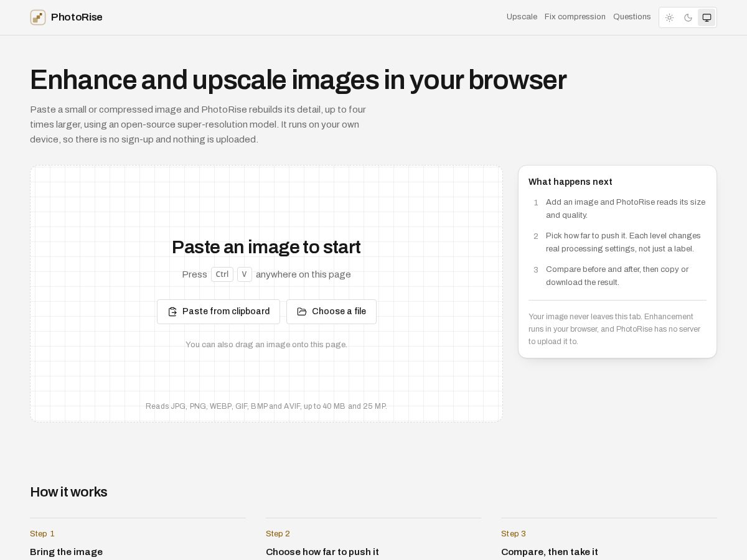Go to Fix compression section

tap(575, 17)
